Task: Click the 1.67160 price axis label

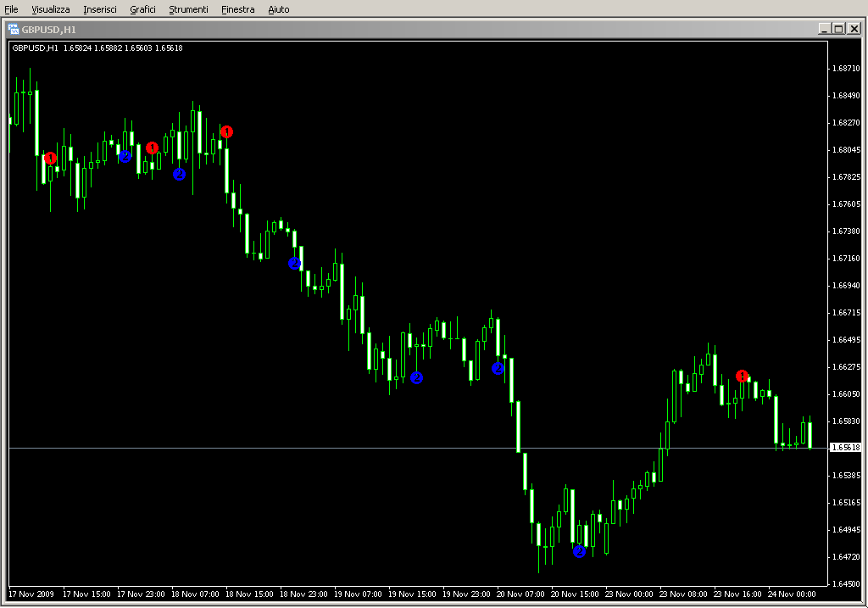Action: click(847, 259)
